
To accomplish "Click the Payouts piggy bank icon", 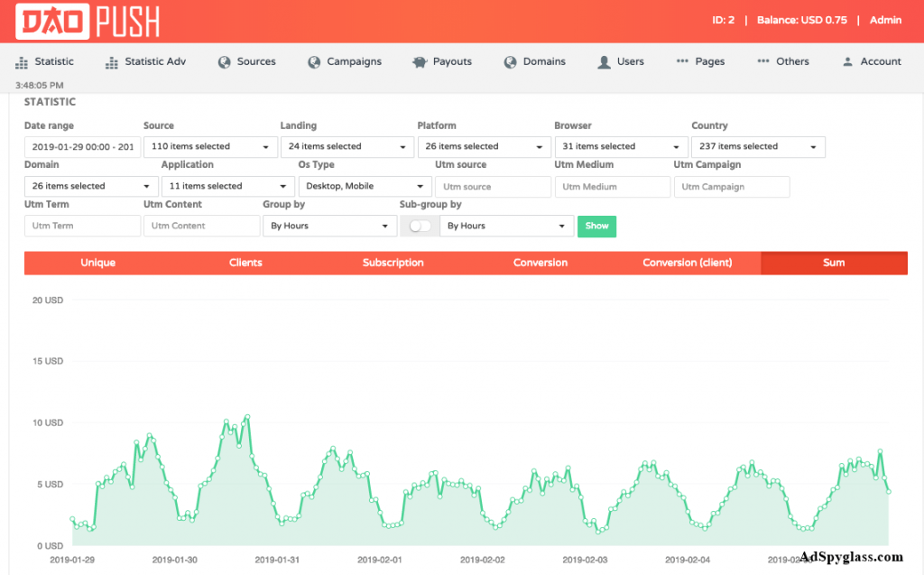I will pyautogui.click(x=420, y=62).
